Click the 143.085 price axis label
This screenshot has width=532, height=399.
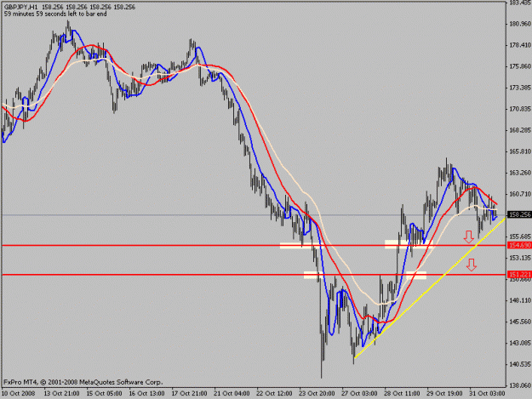(x=520, y=343)
